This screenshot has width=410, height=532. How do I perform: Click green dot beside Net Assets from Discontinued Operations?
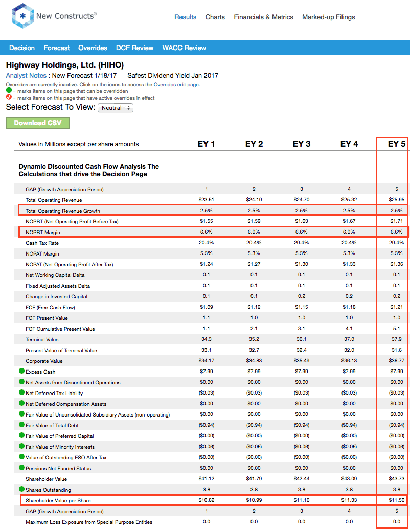[21, 382]
